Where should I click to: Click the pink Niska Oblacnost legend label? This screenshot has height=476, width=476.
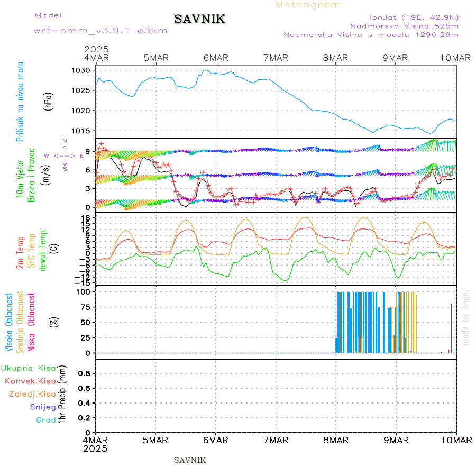coord(32,322)
